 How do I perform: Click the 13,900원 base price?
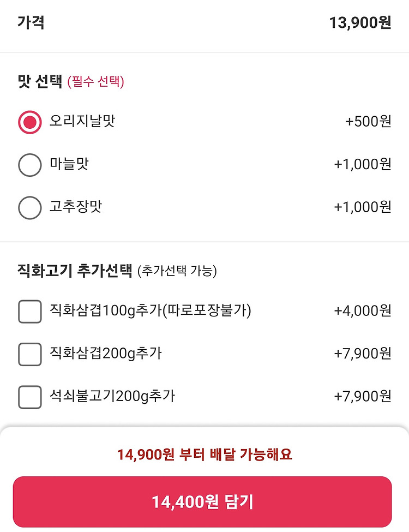click(x=360, y=23)
